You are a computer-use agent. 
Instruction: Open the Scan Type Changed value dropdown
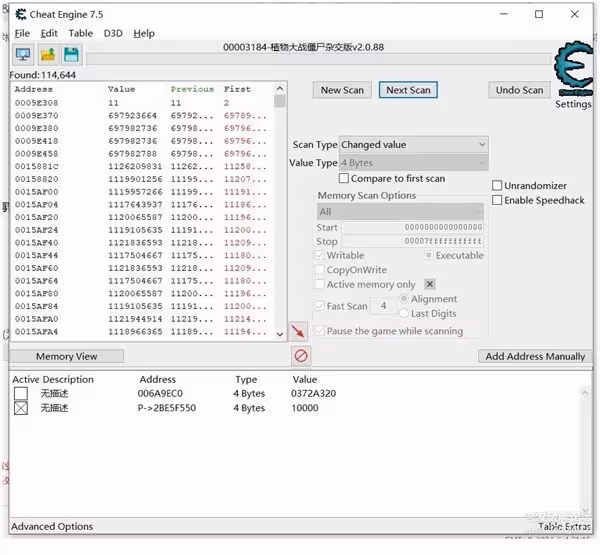point(414,145)
